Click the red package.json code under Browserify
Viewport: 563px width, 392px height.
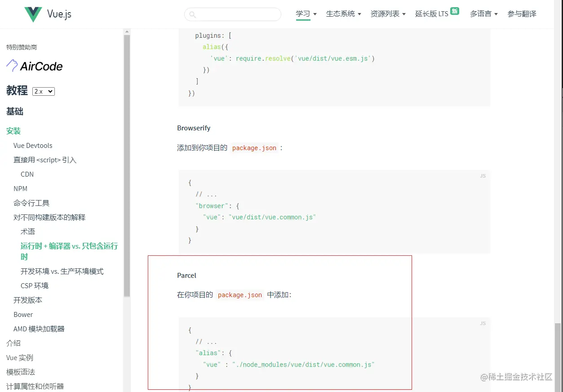pyautogui.click(x=254, y=148)
